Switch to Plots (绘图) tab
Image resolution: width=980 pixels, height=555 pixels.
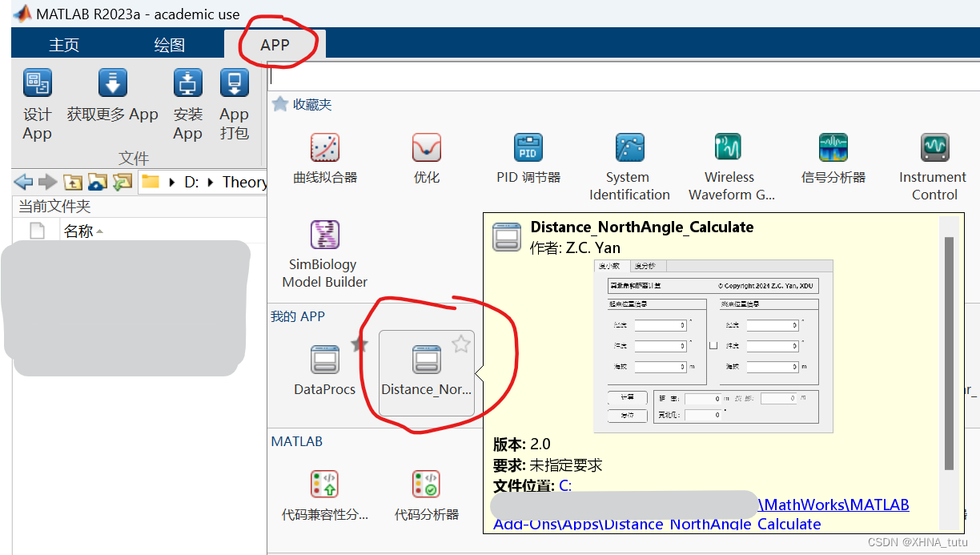169,45
